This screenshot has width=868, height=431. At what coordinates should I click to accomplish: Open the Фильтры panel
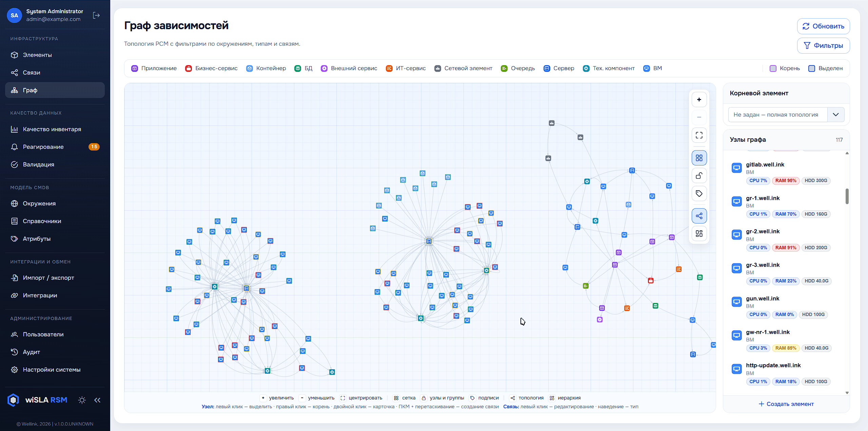[x=823, y=45]
